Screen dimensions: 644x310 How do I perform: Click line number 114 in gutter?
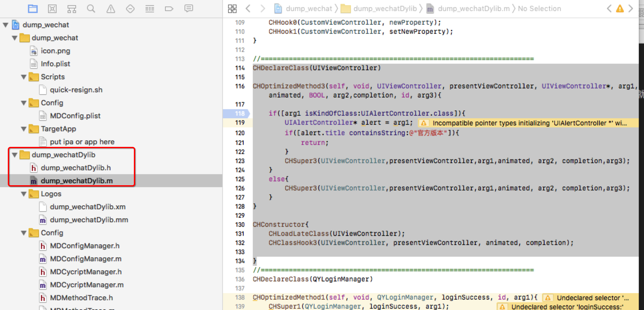pyautogui.click(x=240, y=68)
